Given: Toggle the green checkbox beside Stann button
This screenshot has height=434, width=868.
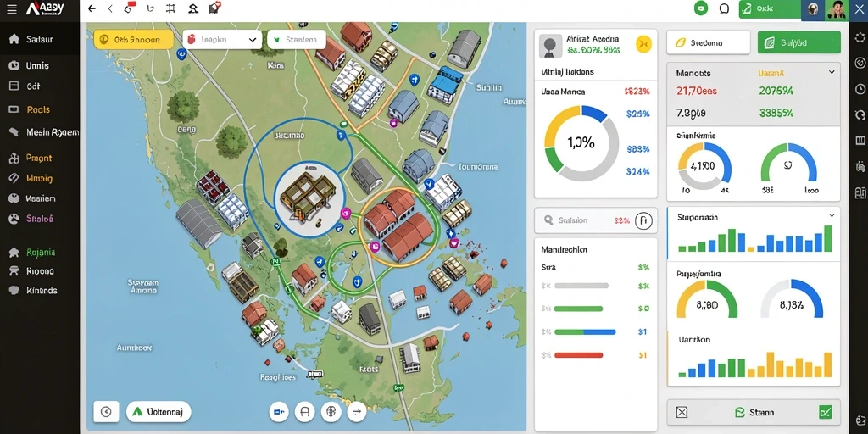Looking at the screenshot, I should (x=825, y=412).
